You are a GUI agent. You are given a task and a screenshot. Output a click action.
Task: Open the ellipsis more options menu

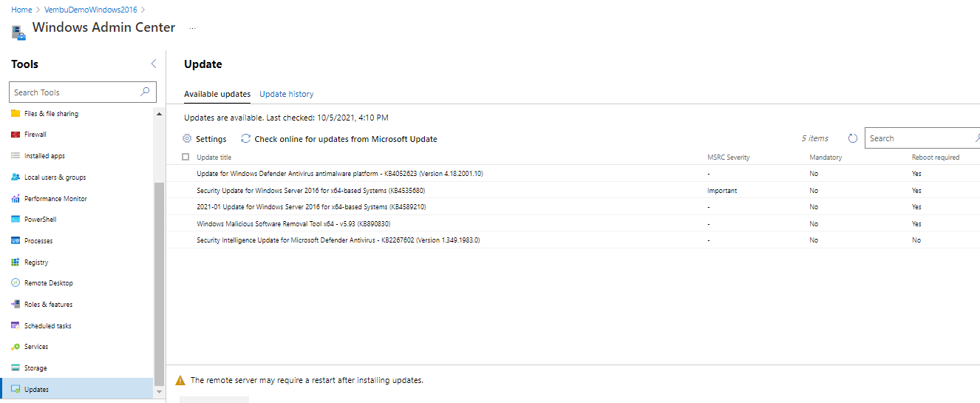[193, 28]
